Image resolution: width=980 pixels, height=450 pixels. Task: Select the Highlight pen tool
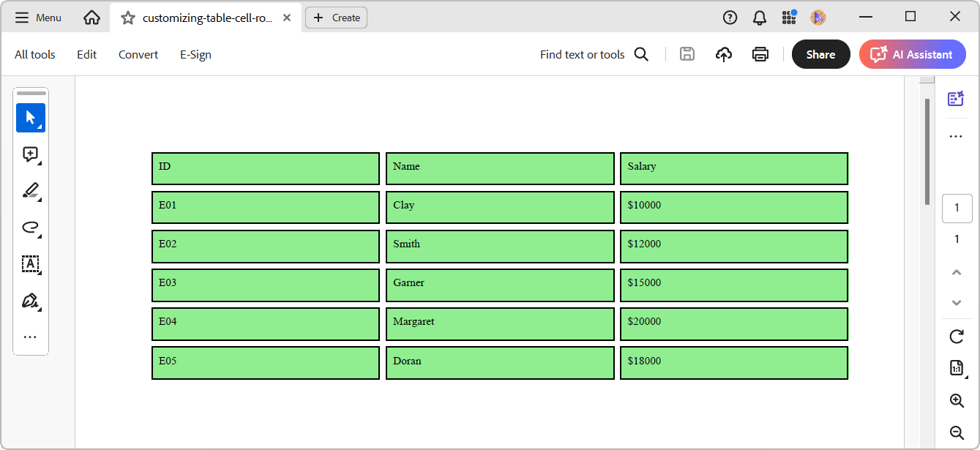(31, 191)
